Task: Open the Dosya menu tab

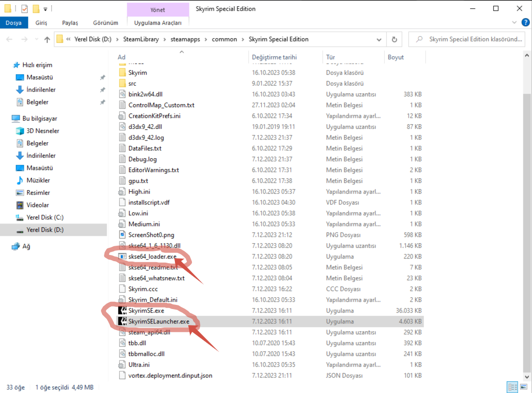Action: pos(13,23)
